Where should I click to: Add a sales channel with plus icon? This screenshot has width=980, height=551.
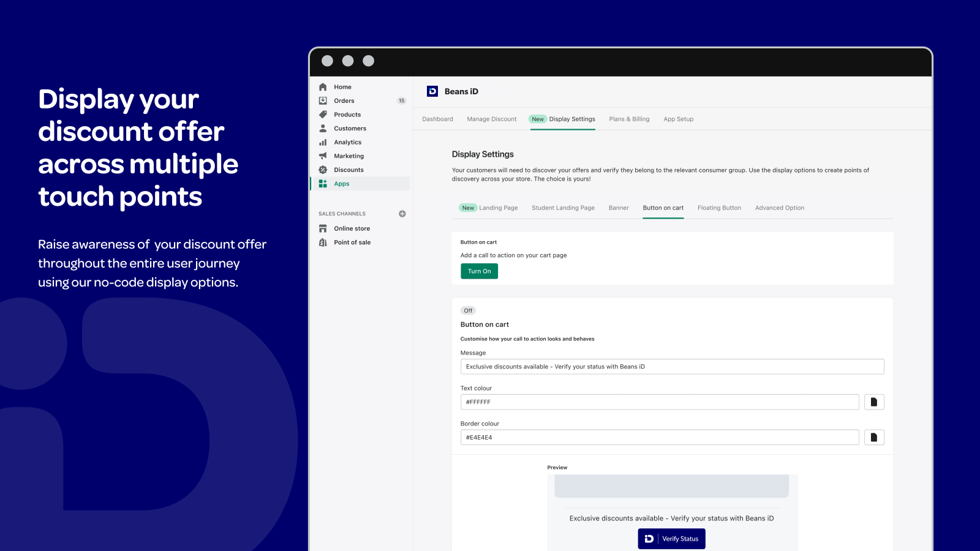click(402, 214)
